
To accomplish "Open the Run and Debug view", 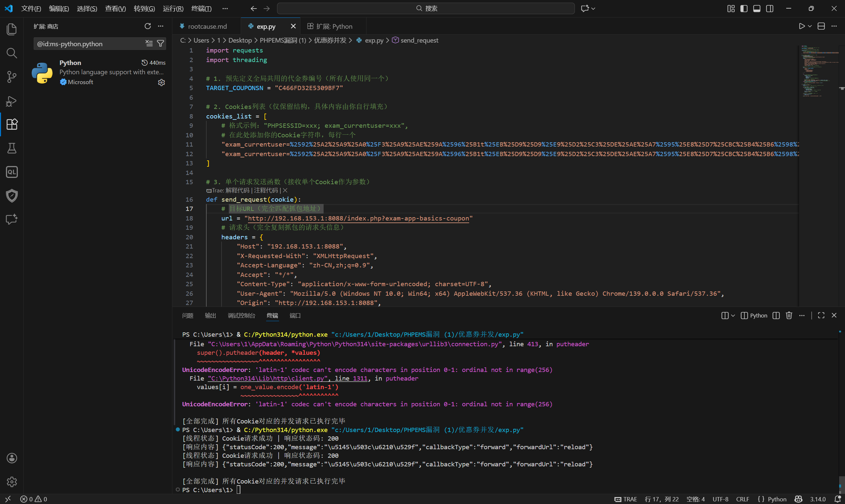I will (x=12, y=101).
